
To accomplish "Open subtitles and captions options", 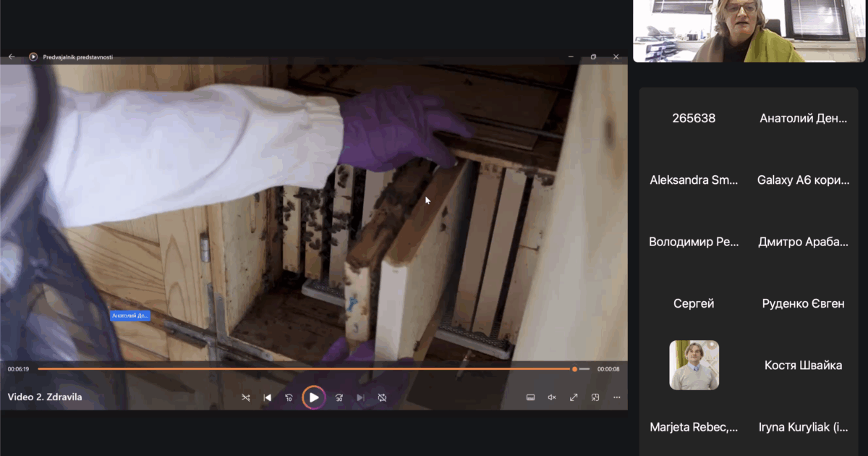I will tap(530, 397).
